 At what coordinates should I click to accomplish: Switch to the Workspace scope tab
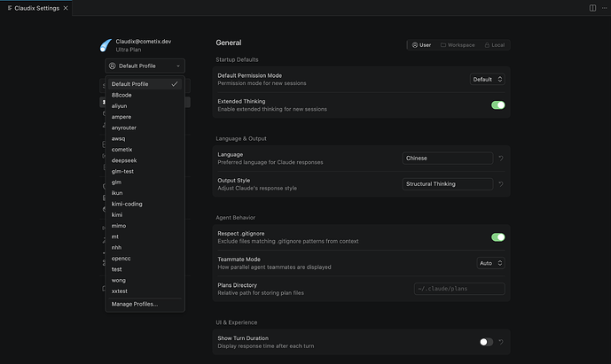click(458, 45)
